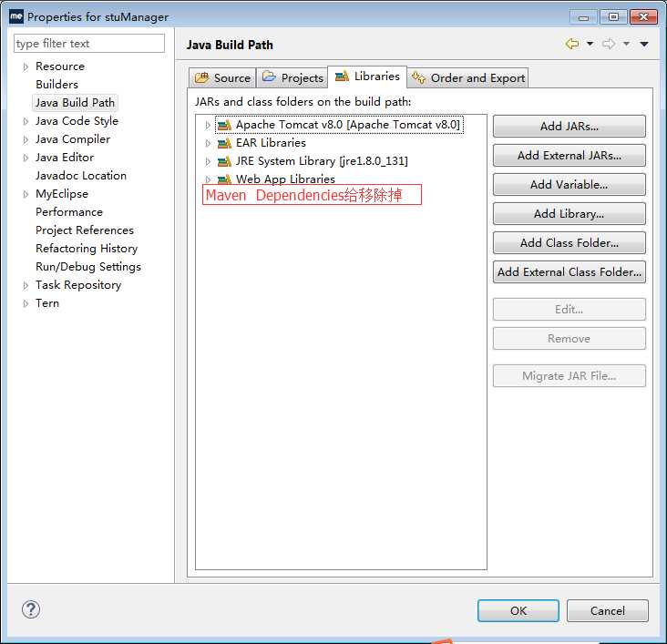Expand the Task Repository category
The height and width of the screenshot is (644, 667).
coord(26,285)
